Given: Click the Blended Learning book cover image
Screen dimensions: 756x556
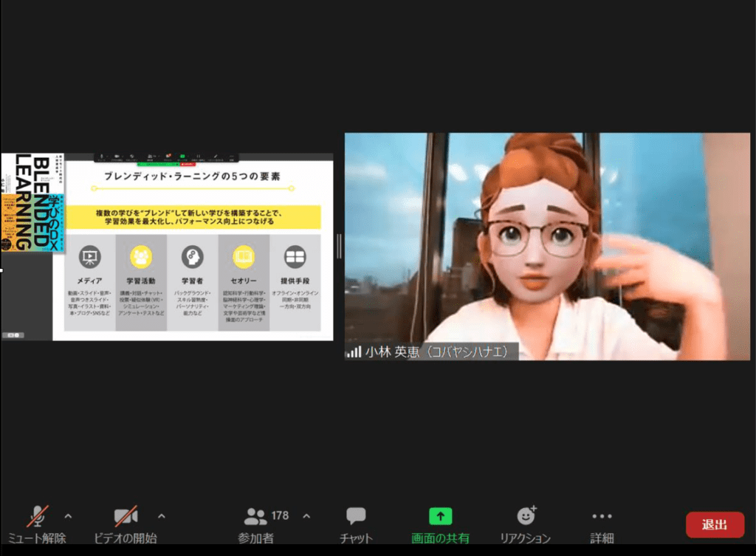Looking at the screenshot, I should click(x=32, y=202).
